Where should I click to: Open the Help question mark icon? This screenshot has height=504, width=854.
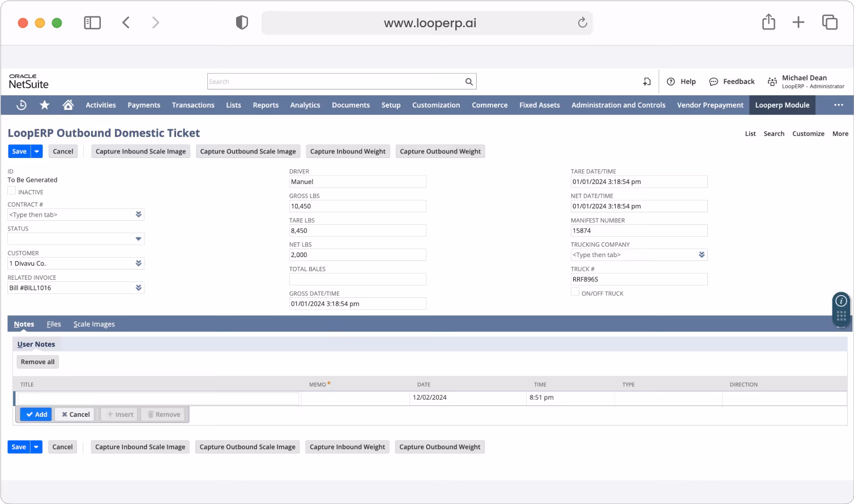(671, 82)
